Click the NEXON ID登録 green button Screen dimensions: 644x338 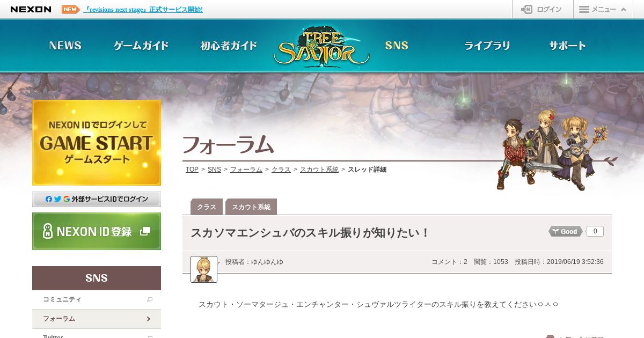coord(97,231)
